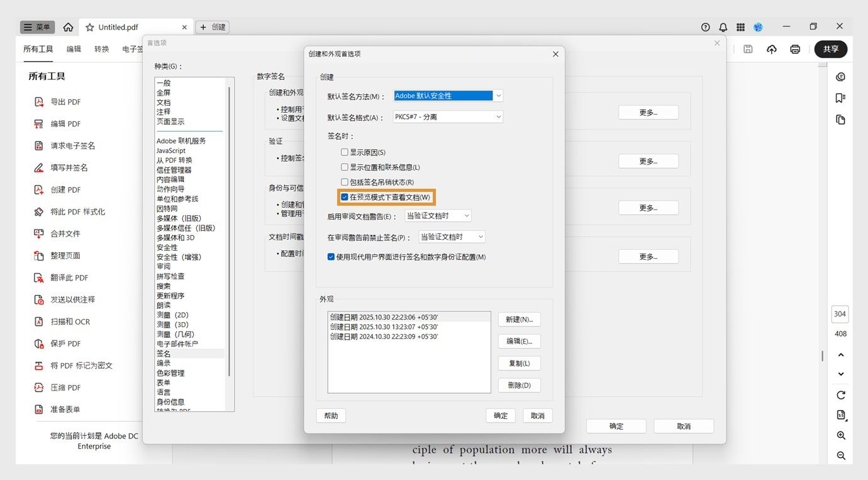Screen dimensions: 868x480
Task: Click the 新建 button in 外观 section
Action: [519, 319]
